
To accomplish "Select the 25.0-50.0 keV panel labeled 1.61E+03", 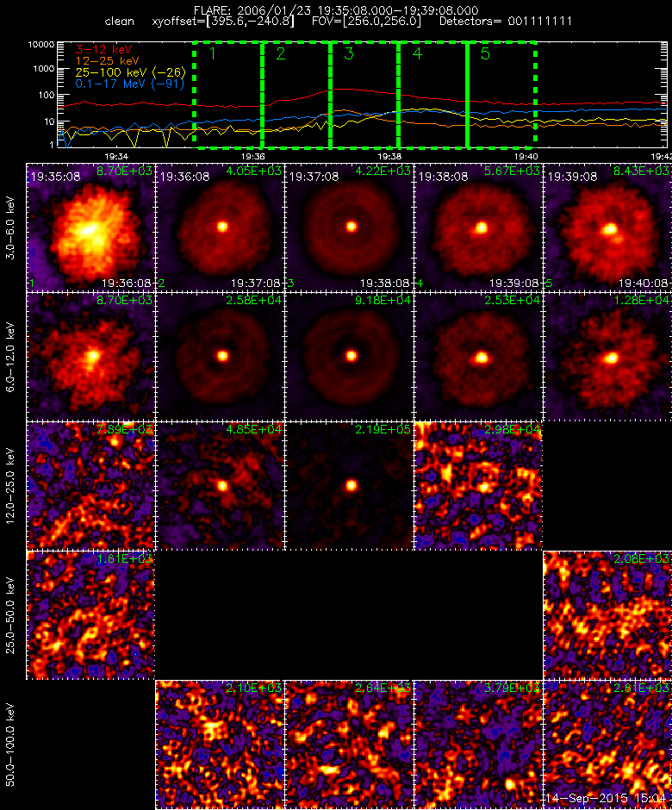I will point(90,614).
